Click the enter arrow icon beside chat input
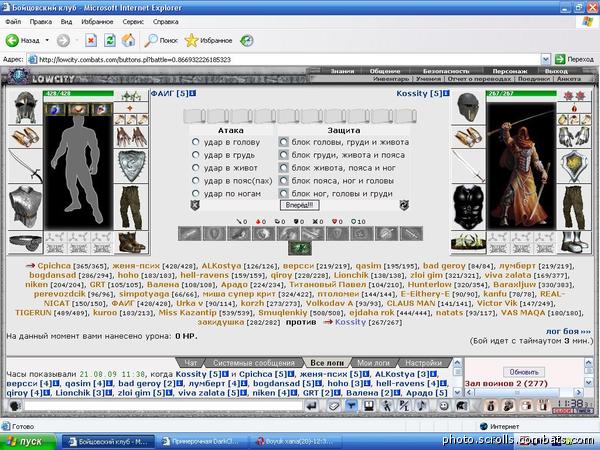This screenshot has width=600, height=450. pyautogui.click(x=312, y=405)
